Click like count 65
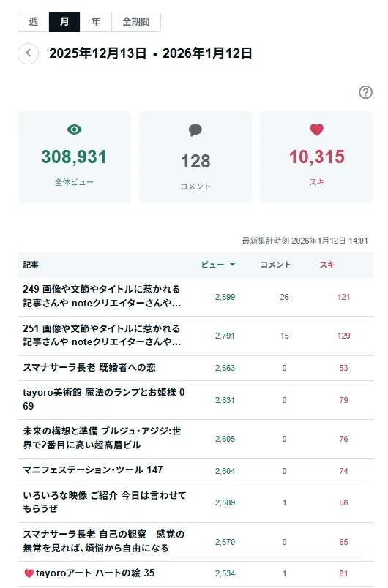388x588 pixels. coord(344,542)
